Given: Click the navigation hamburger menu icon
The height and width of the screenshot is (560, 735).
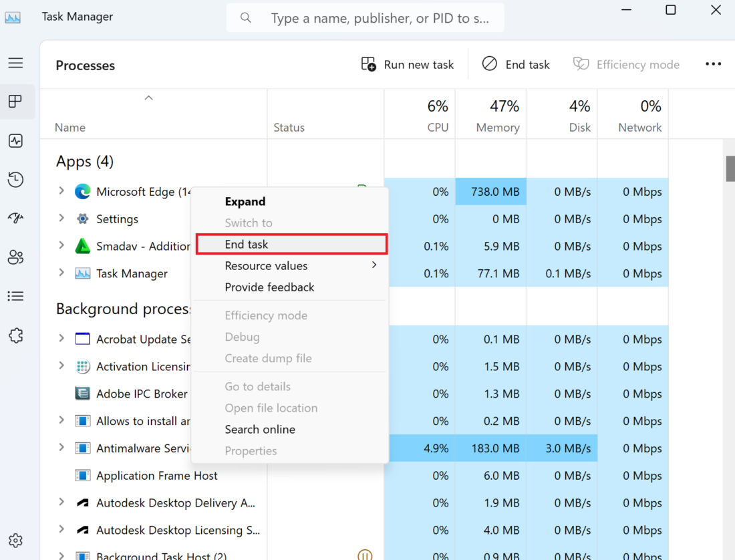Looking at the screenshot, I should point(15,62).
